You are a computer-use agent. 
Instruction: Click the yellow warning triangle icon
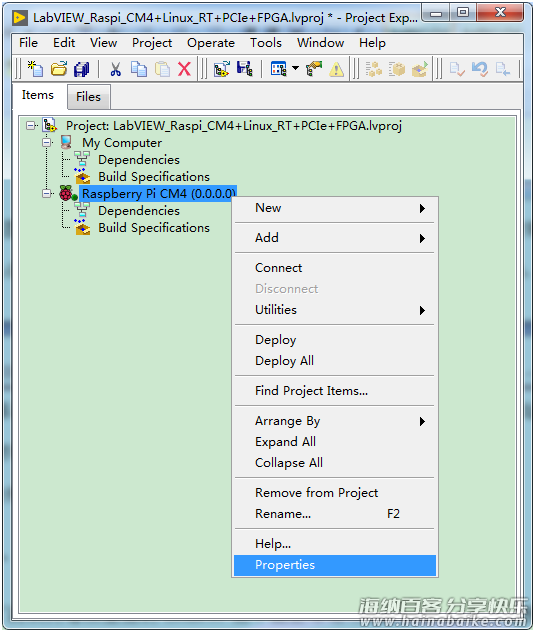click(x=336, y=70)
